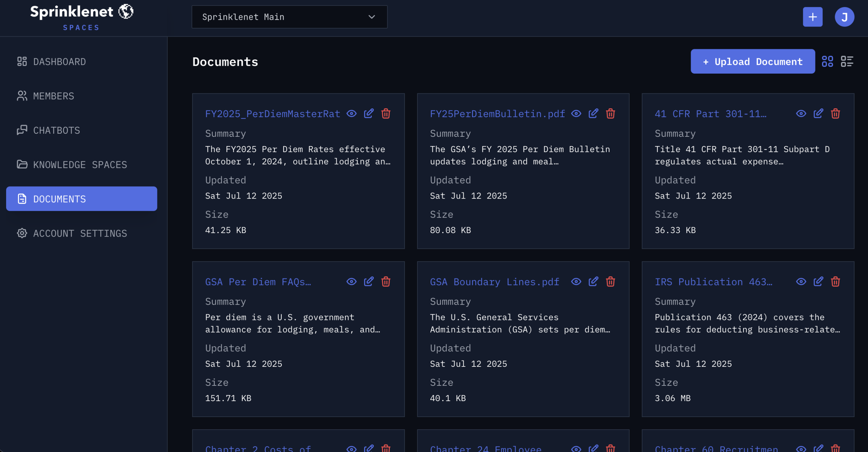
Task: Open the FY25PerDiemBulletin.pdf link
Action: point(497,114)
